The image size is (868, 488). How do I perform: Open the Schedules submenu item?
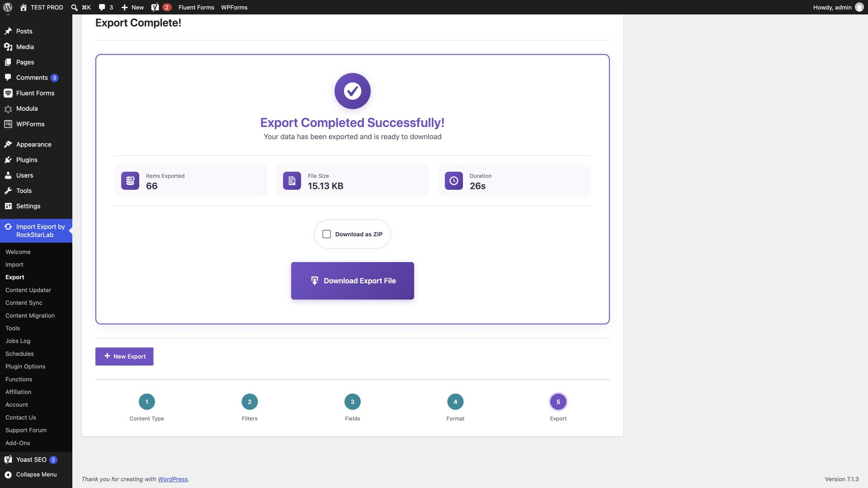point(19,353)
